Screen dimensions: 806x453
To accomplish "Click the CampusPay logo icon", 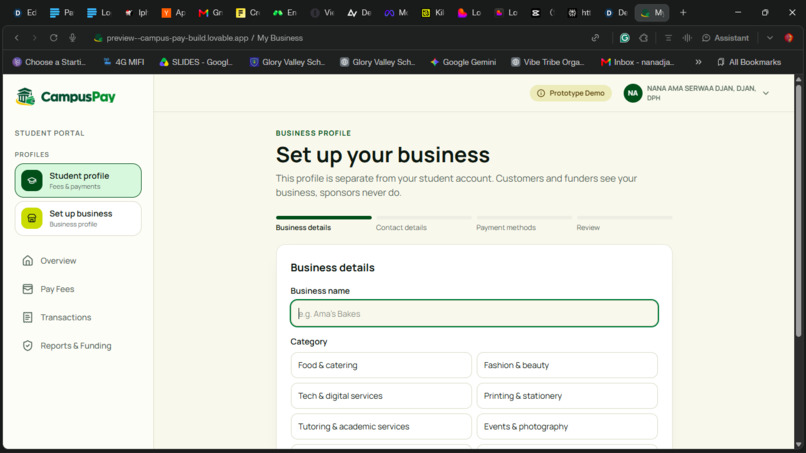I will [x=25, y=96].
